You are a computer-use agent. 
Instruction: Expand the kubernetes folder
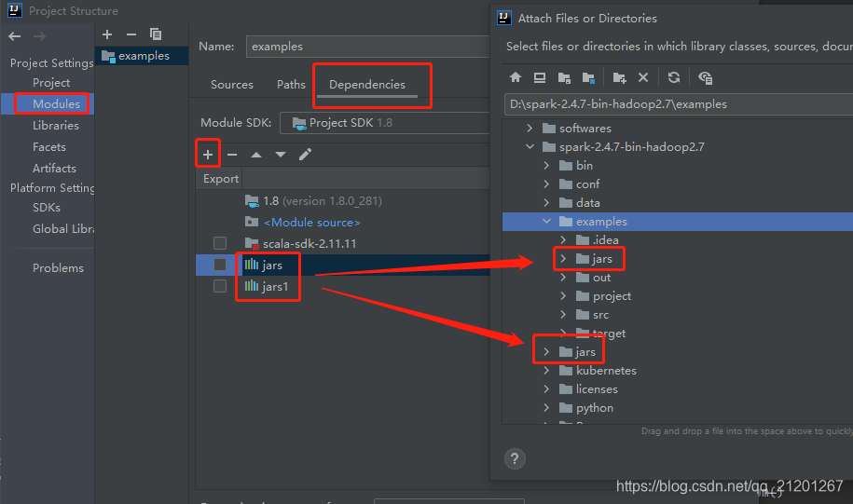546,371
